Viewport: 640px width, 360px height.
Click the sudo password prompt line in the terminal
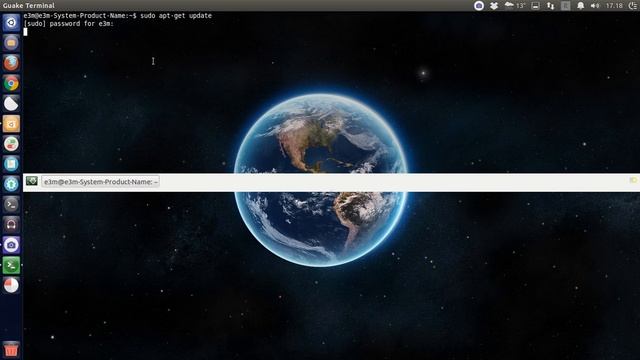[x=69, y=24]
